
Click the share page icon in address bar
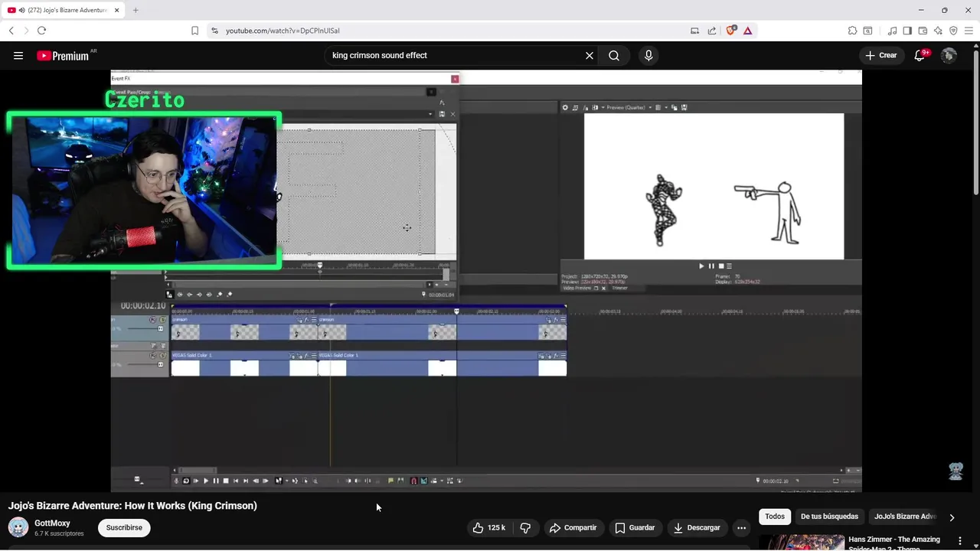[712, 31]
